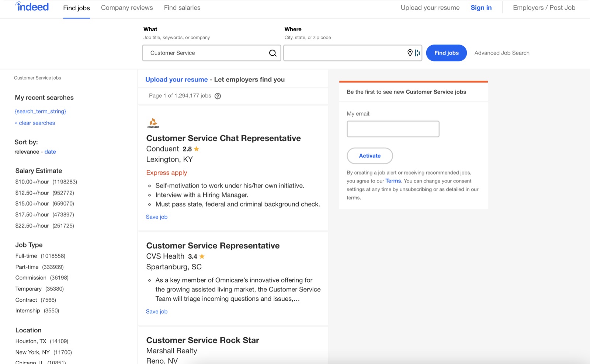Click the help icon next to job count

click(x=218, y=96)
